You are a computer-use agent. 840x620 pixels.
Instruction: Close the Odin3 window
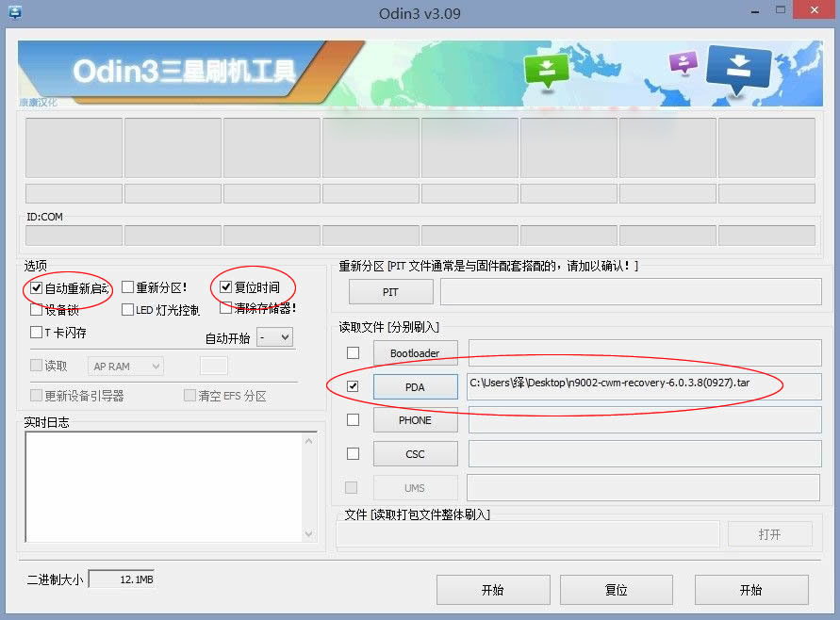tap(815, 9)
